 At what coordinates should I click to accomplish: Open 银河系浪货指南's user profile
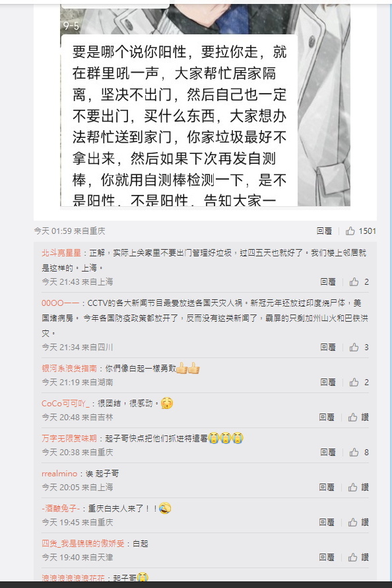pyautogui.click(x=69, y=369)
